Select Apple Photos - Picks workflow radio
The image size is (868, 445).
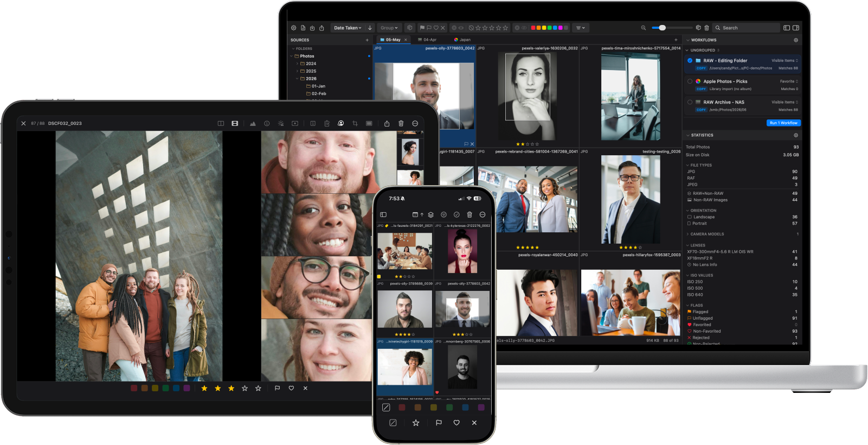coord(690,81)
